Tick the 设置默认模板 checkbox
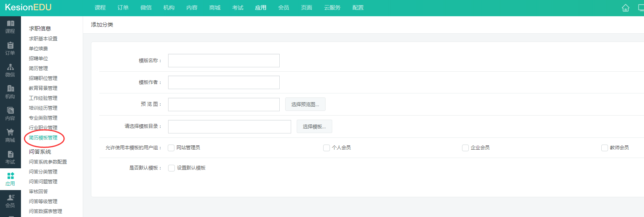The height and width of the screenshot is (217, 644). tap(171, 168)
